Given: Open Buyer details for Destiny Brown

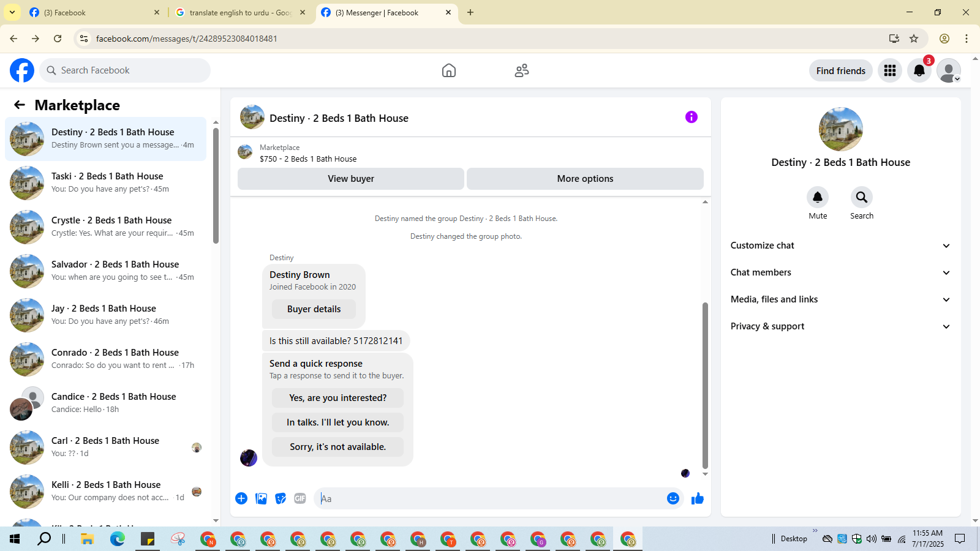Looking at the screenshot, I should [314, 309].
